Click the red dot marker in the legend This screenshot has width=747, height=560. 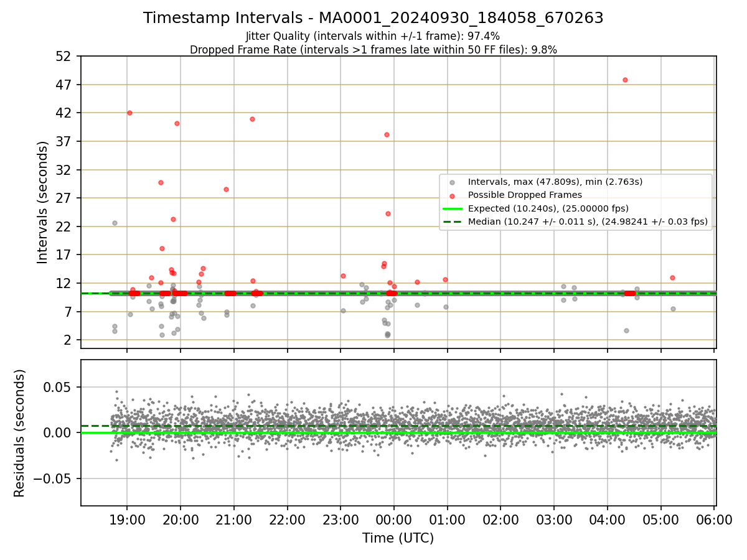[453, 195]
